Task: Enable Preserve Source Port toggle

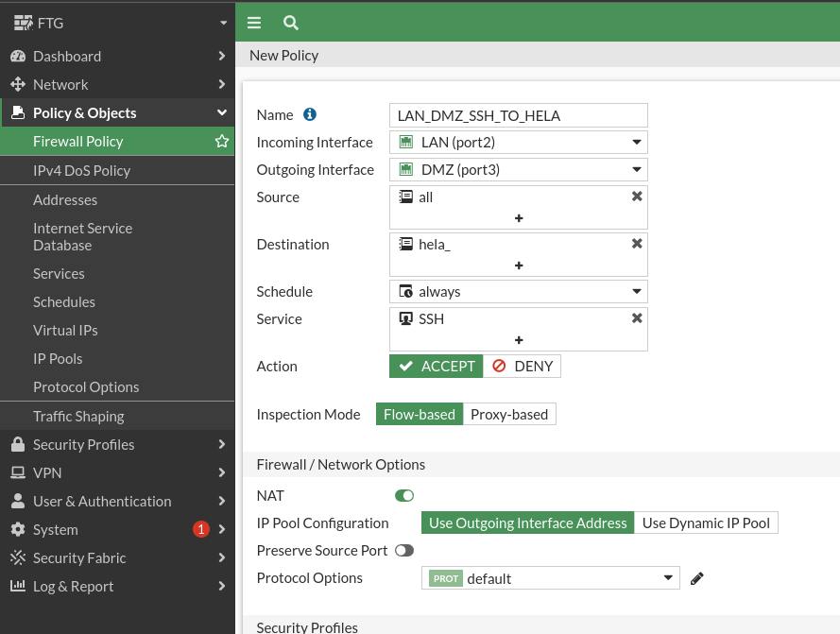Action: 404,551
